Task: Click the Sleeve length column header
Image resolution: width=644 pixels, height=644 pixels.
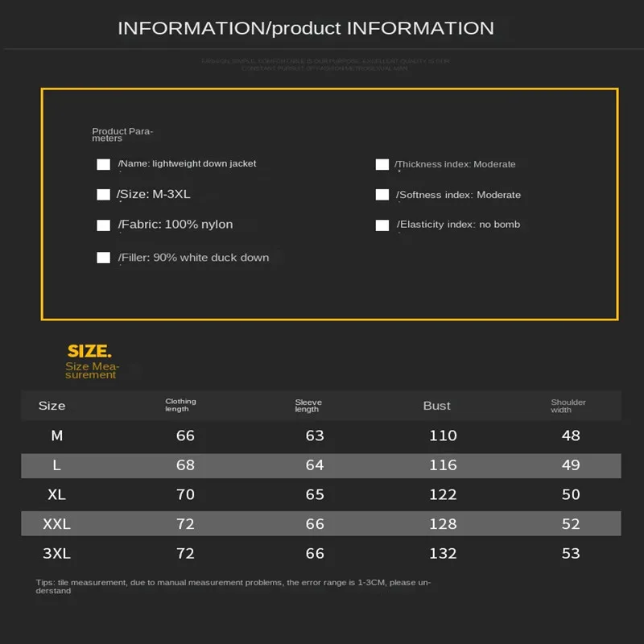Action: (308, 406)
